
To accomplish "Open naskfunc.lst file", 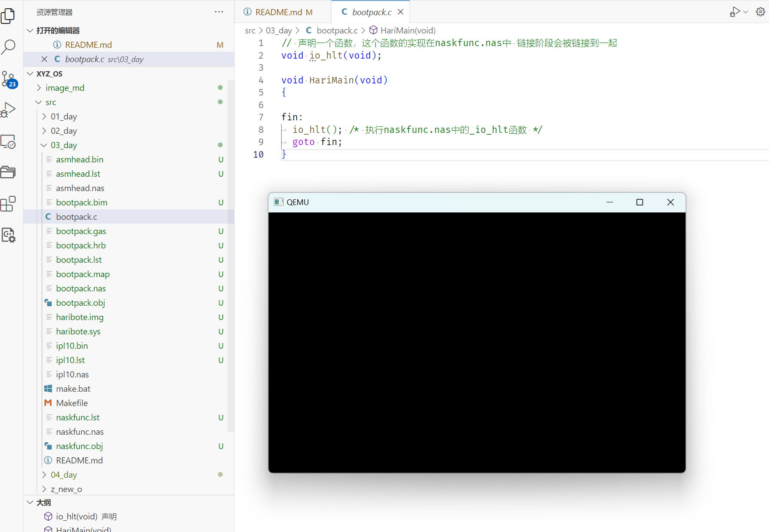I will 78,417.
